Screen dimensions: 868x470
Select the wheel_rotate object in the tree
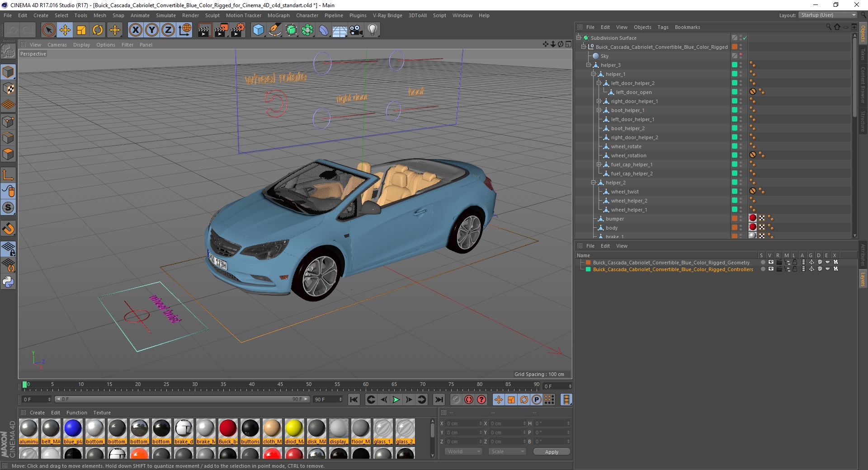(x=626, y=146)
